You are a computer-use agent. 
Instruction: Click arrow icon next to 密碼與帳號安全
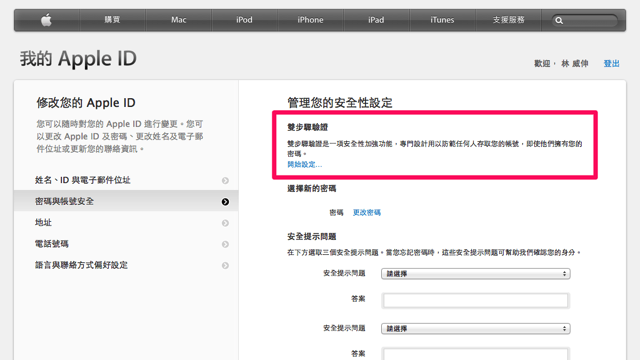click(225, 202)
